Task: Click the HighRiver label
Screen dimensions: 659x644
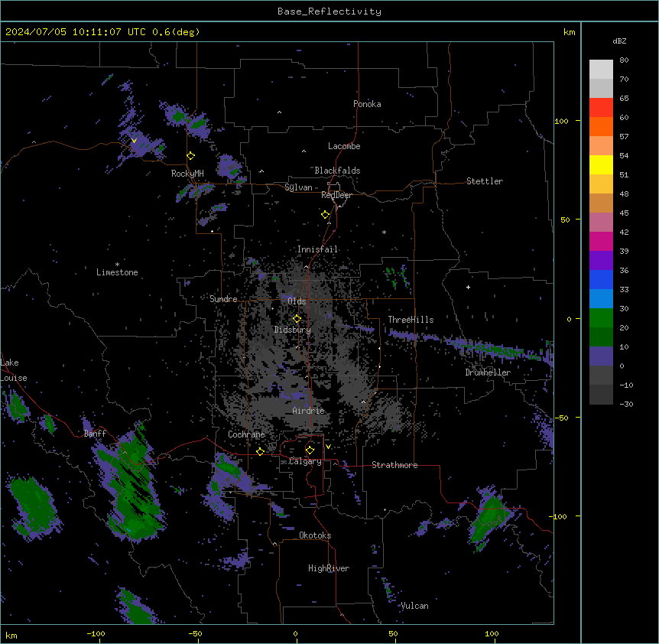Action: [x=329, y=568]
